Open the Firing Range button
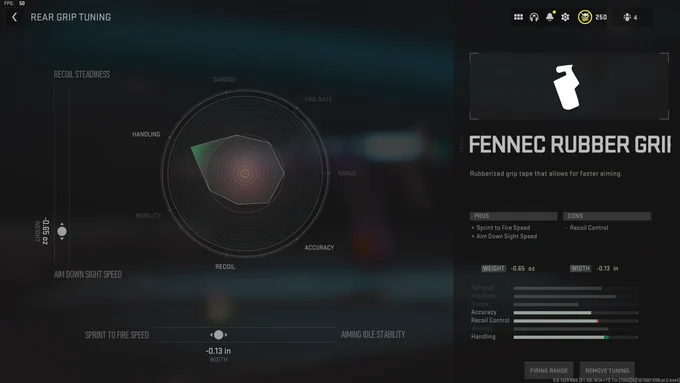The image size is (680, 383). 549,370
